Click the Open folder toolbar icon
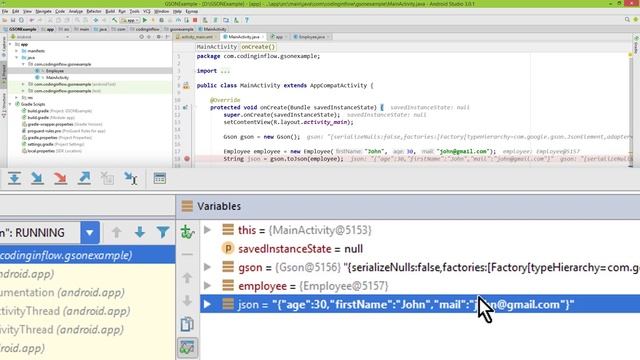The height and width of the screenshot is (360, 640). coord(5,20)
